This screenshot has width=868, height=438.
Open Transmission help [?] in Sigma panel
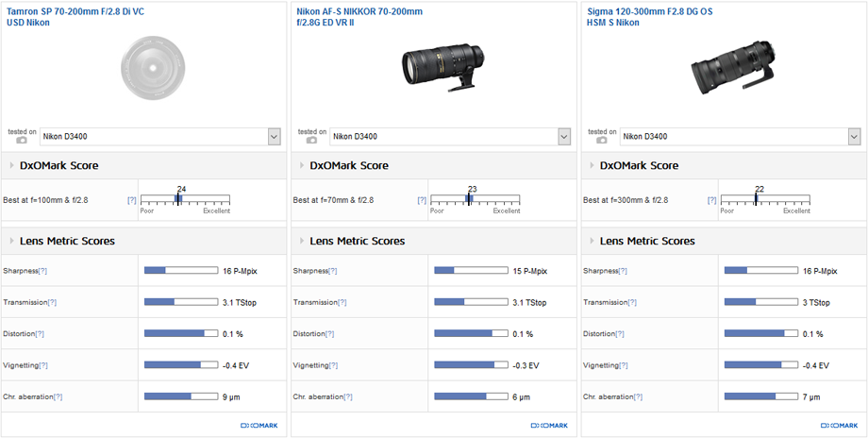632,302
